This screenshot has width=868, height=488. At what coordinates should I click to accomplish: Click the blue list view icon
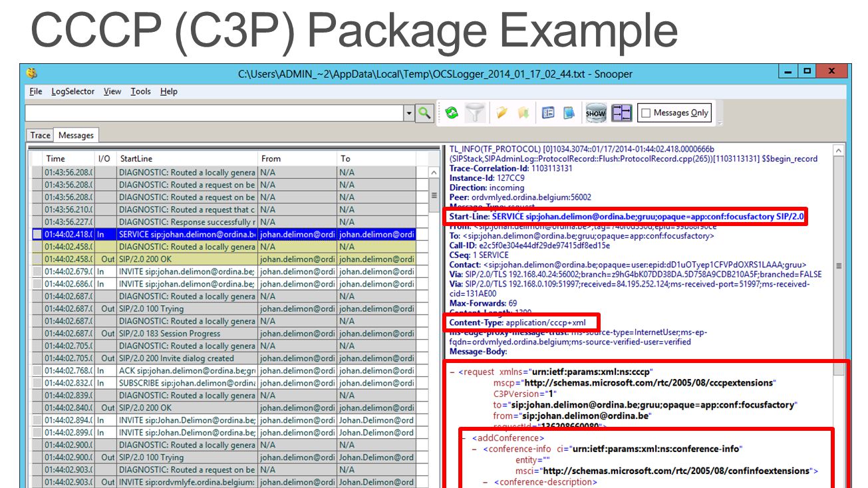point(547,113)
